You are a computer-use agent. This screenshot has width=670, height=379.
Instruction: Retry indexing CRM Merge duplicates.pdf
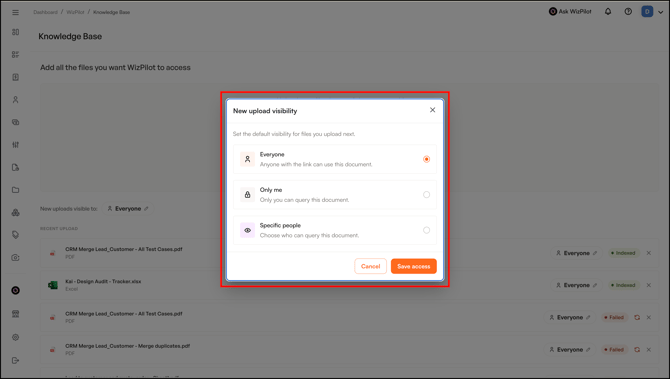(637, 350)
